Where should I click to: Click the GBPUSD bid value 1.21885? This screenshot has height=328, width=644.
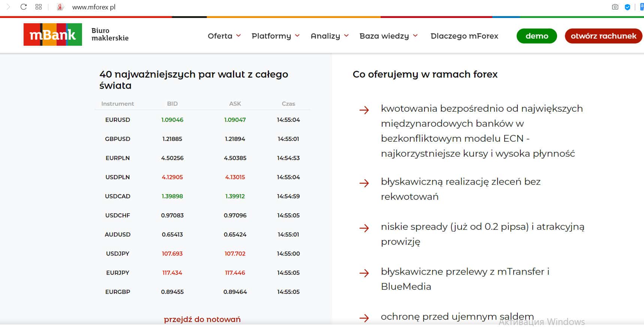click(172, 139)
